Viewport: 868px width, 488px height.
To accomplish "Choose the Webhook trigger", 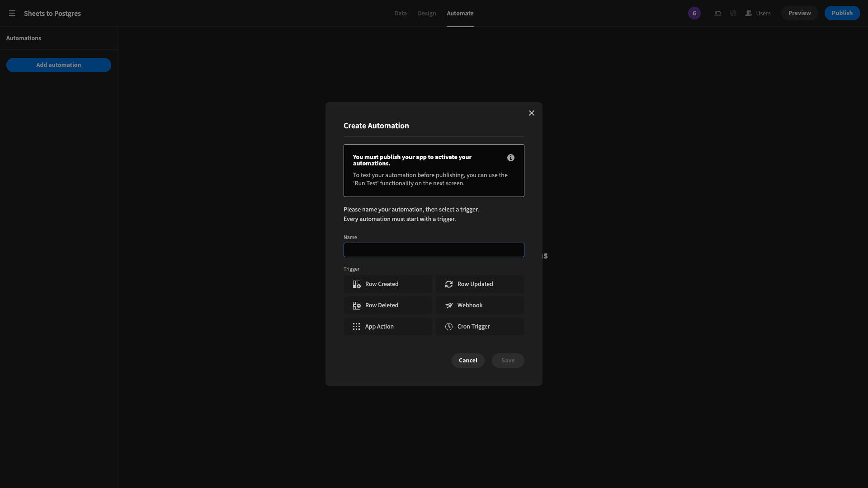I will tap(480, 305).
